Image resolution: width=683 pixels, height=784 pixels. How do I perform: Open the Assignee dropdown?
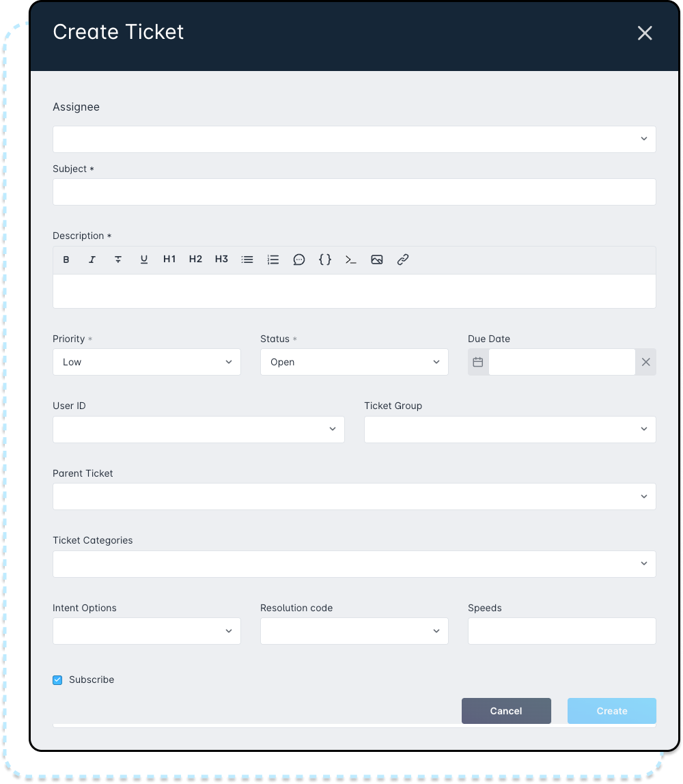tap(354, 139)
